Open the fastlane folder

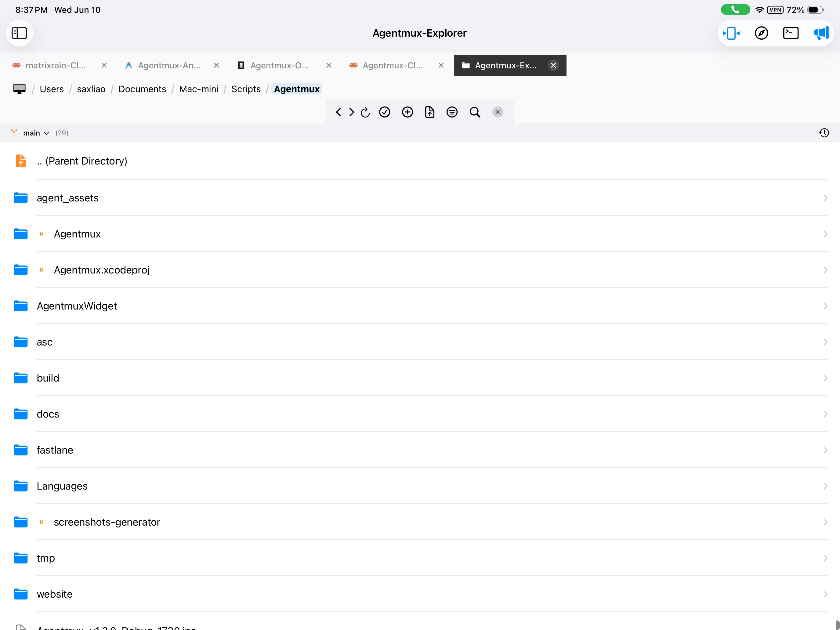420,450
